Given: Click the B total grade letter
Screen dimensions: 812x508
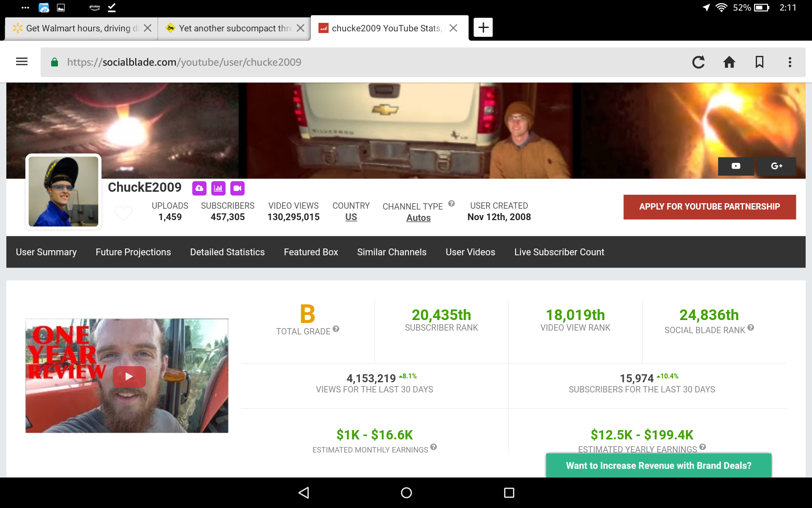Looking at the screenshot, I should 307,314.
